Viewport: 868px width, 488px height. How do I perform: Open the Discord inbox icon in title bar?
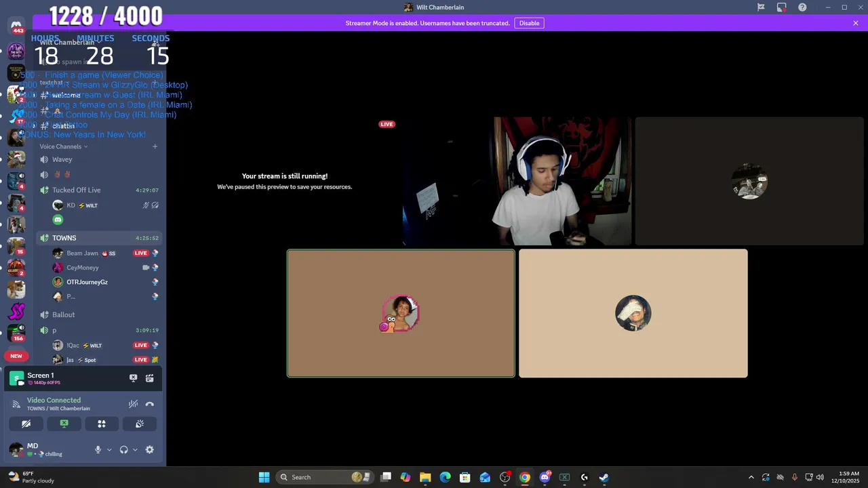[x=782, y=7]
